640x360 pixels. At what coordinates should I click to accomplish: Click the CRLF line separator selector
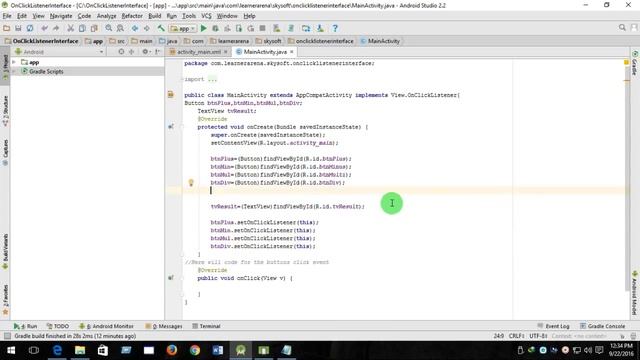click(516, 336)
